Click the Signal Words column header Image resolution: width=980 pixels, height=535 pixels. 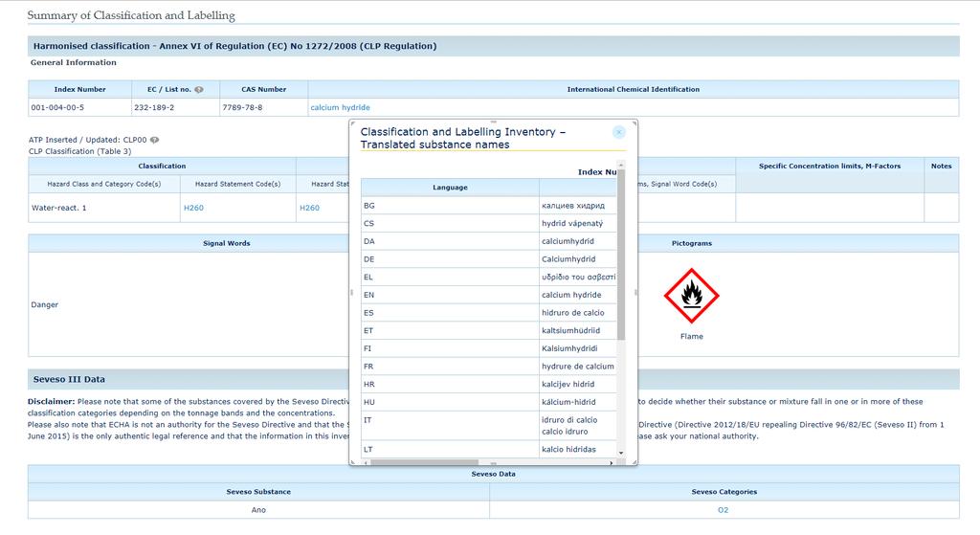pos(226,243)
